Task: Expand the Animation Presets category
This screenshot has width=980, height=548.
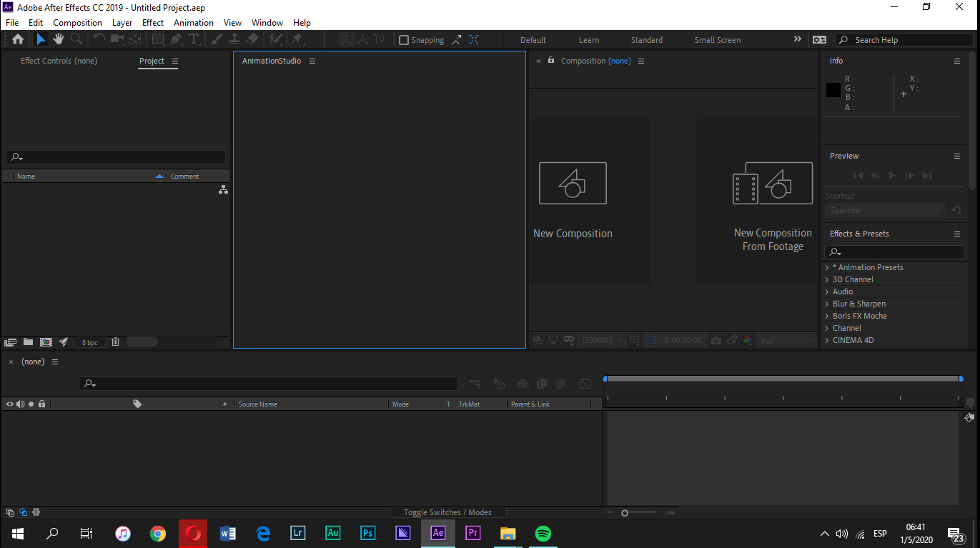Action: point(827,267)
